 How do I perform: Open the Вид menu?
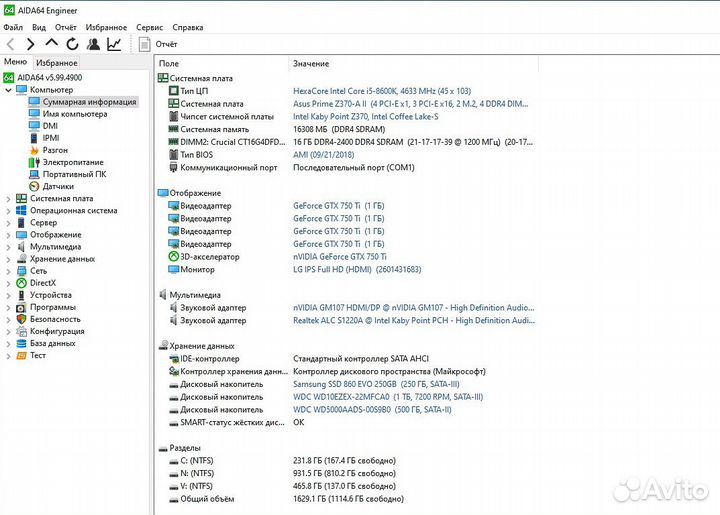point(39,27)
